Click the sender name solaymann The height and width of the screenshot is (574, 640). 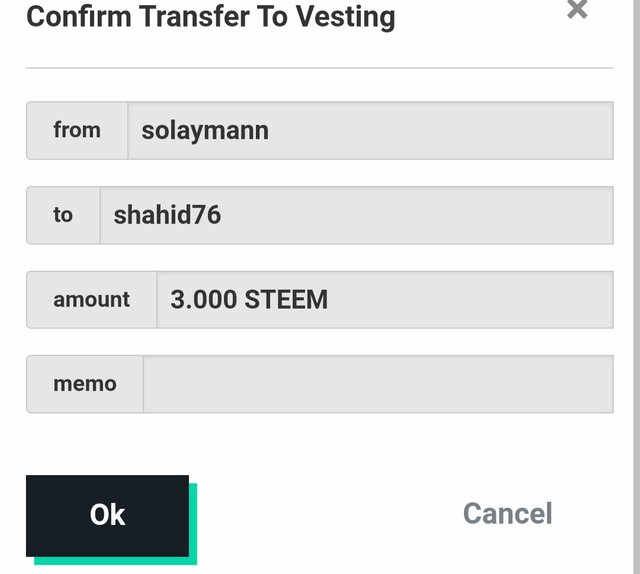point(205,131)
